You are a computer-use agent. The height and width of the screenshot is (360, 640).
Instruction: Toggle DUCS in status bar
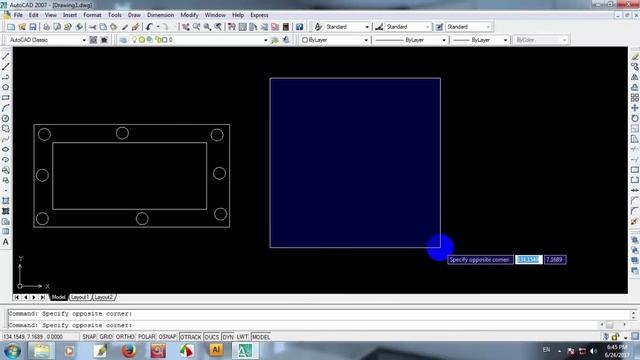pos(211,337)
